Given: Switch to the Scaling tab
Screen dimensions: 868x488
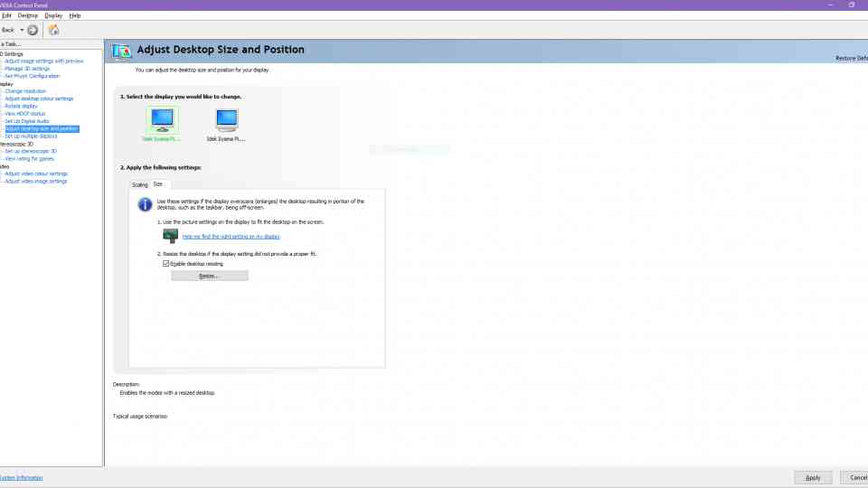Looking at the screenshot, I should [x=139, y=184].
